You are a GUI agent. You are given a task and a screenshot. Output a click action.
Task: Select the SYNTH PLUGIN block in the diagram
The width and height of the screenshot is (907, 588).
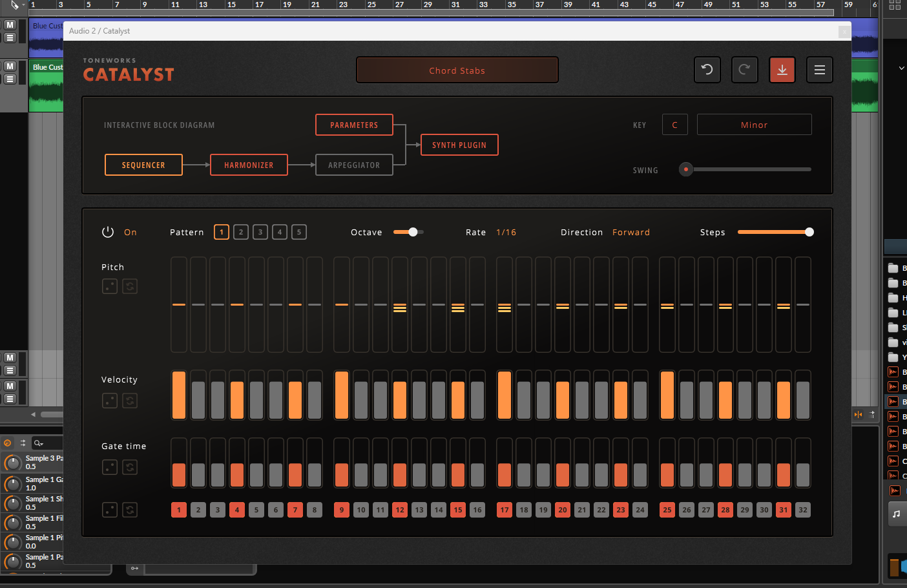click(x=459, y=145)
